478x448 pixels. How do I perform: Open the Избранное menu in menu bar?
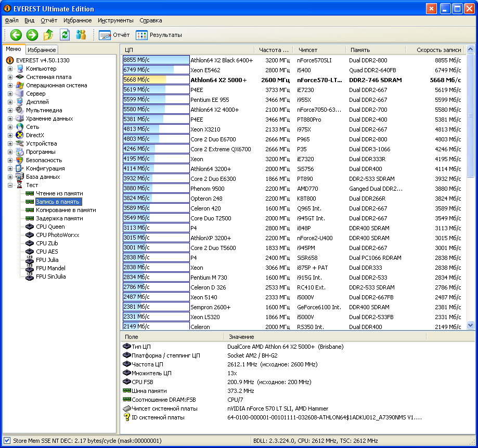[x=77, y=20]
